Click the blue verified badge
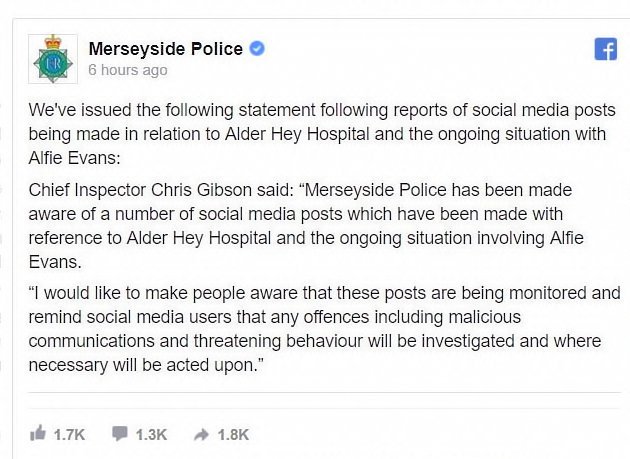This screenshot has width=630, height=459. pos(257,49)
